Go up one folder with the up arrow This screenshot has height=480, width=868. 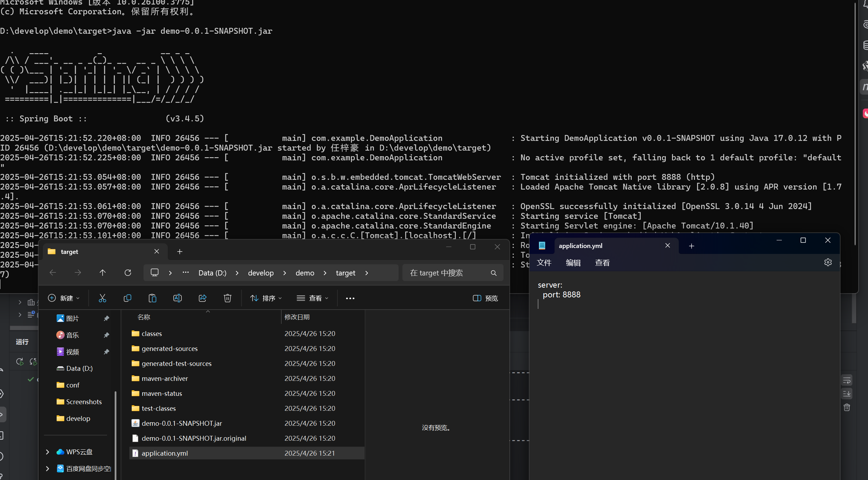tap(103, 273)
